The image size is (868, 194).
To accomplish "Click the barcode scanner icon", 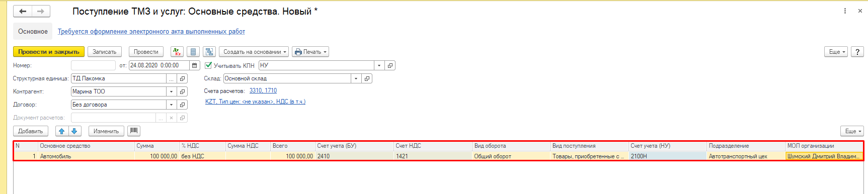I will pyautogui.click(x=134, y=131).
